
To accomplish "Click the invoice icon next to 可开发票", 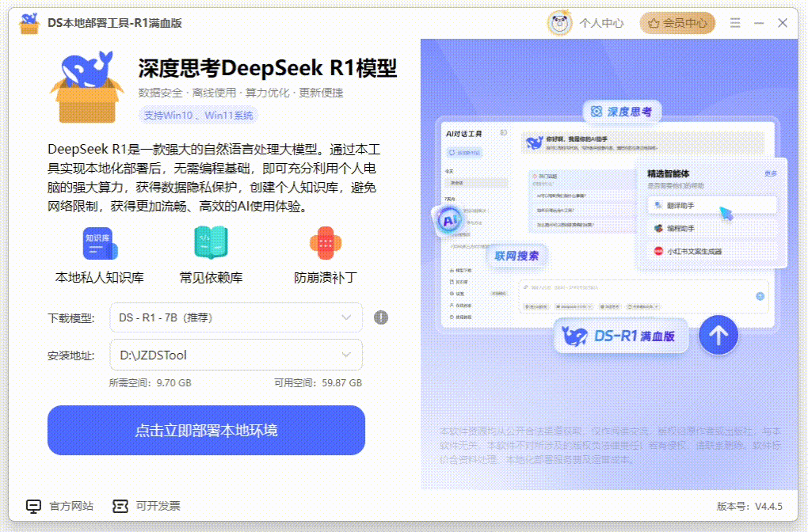I will coord(120,505).
